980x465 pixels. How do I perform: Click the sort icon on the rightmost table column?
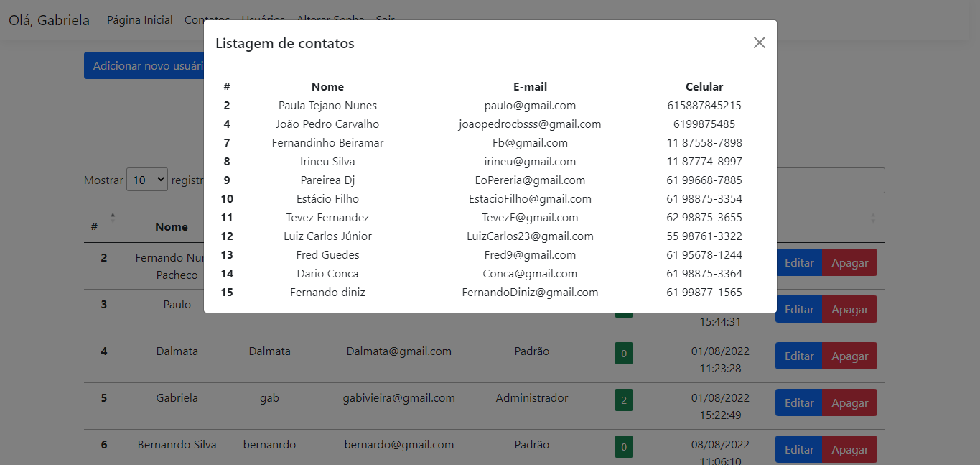click(x=872, y=217)
